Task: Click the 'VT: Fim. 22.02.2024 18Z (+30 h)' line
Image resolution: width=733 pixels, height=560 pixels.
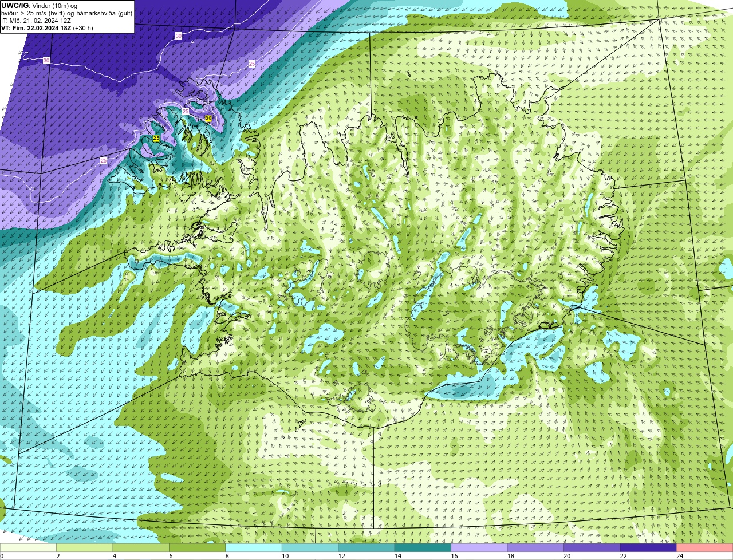Action: (x=47, y=28)
